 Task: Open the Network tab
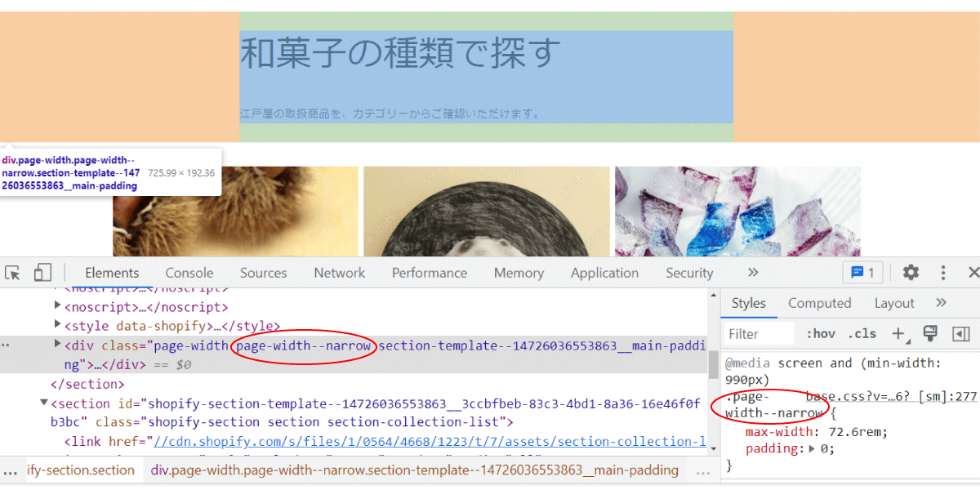click(340, 273)
